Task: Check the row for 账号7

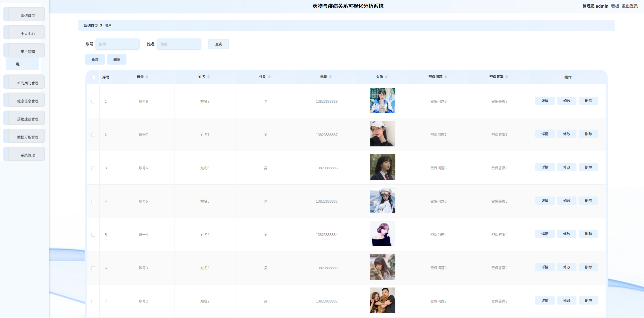Action: coord(93,135)
